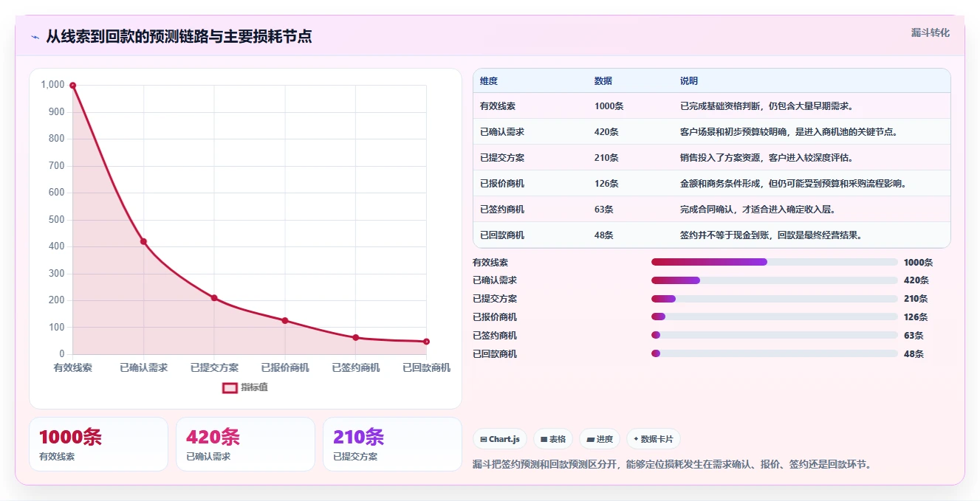Viewport: 980px width, 501px height.
Task: Click the icon inside the Chart.js chip
Action: tap(484, 439)
